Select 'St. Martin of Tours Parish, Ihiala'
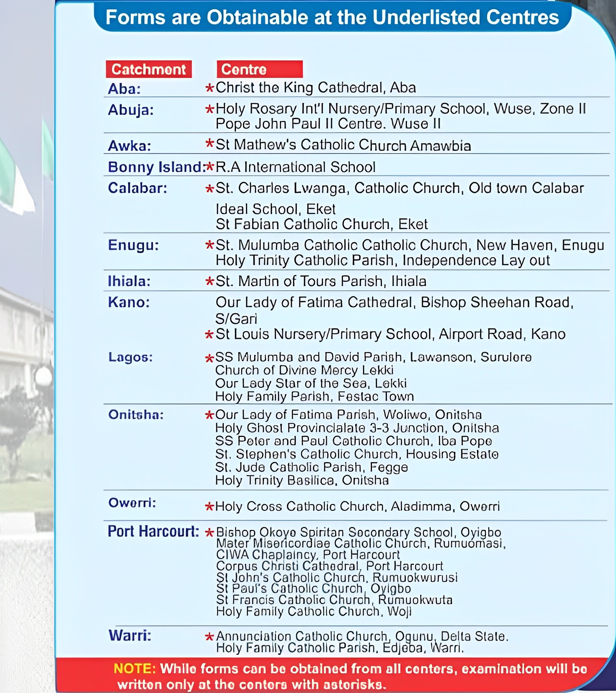The image size is (616, 693). tap(321, 281)
